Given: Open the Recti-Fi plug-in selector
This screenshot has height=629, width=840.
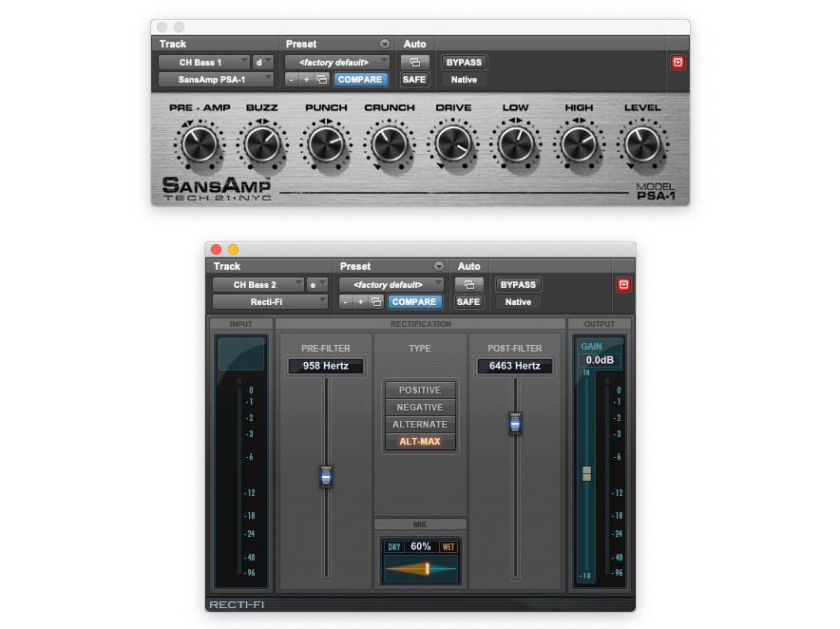Looking at the screenshot, I should click(x=270, y=301).
